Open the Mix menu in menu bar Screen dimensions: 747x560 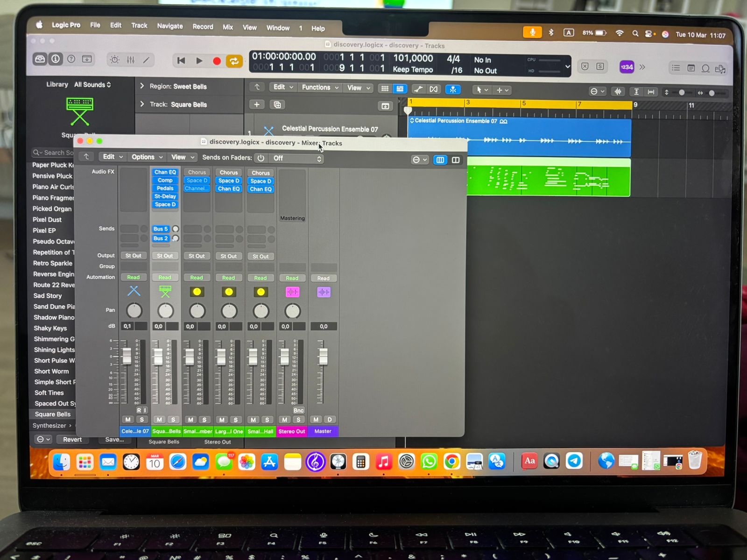click(x=228, y=27)
